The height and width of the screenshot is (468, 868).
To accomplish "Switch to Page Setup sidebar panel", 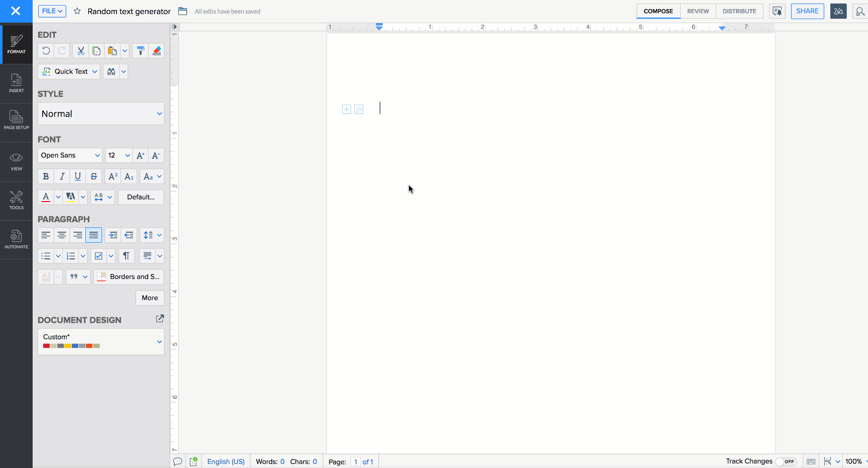I will [x=16, y=120].
